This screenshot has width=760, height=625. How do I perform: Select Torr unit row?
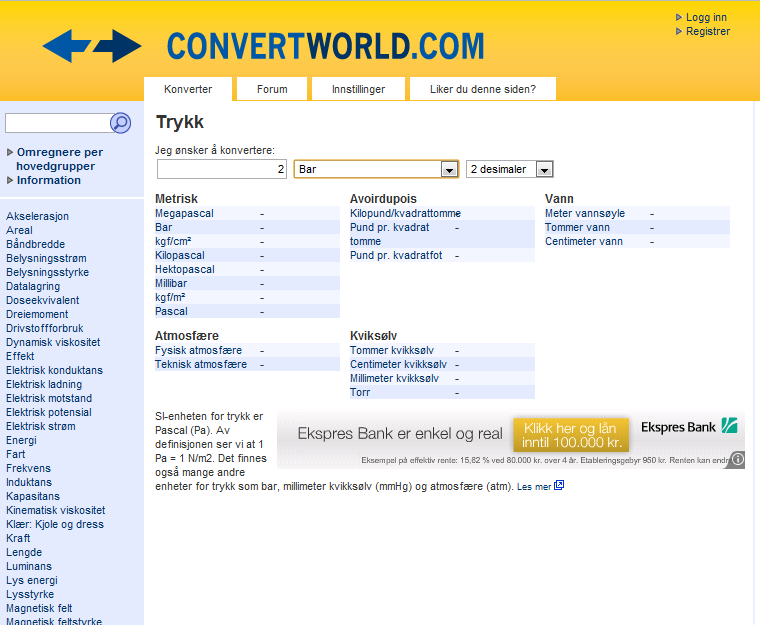point(442,393)
